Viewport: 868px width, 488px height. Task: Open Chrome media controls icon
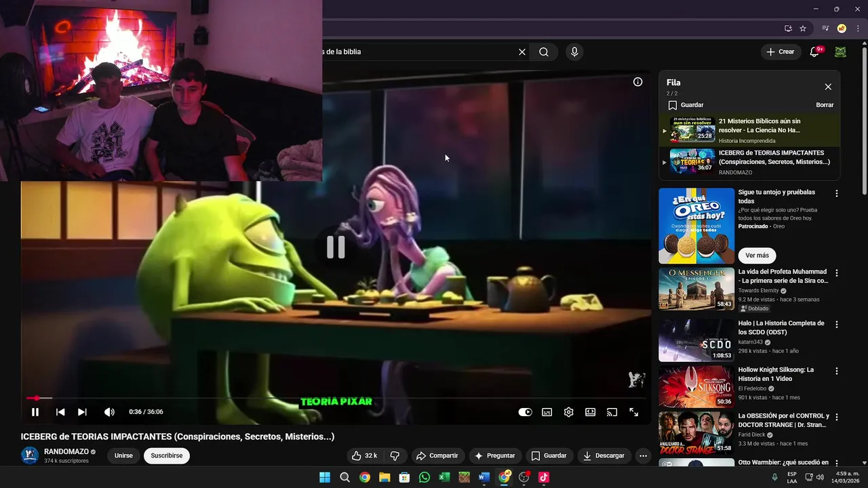tap(825, 28)
